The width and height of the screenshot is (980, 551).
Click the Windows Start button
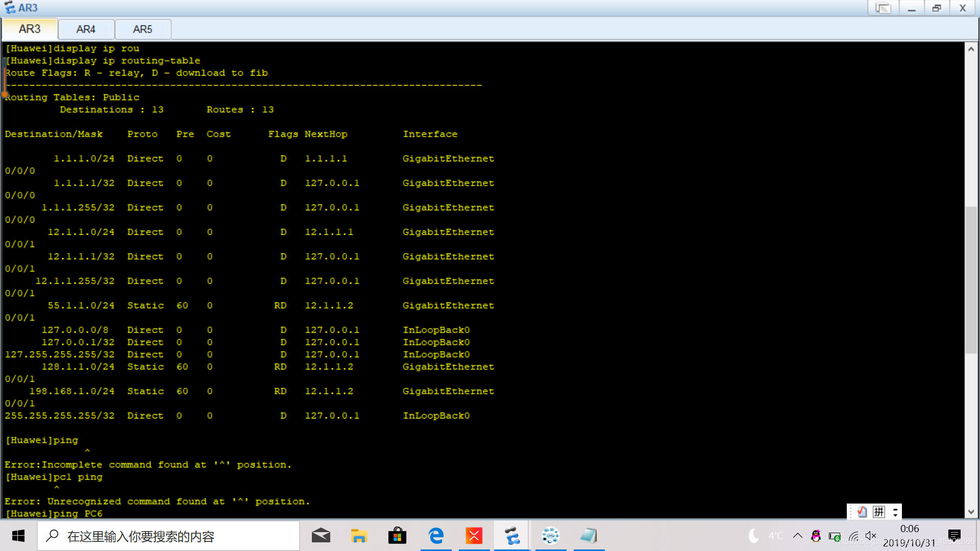[18, 536]
